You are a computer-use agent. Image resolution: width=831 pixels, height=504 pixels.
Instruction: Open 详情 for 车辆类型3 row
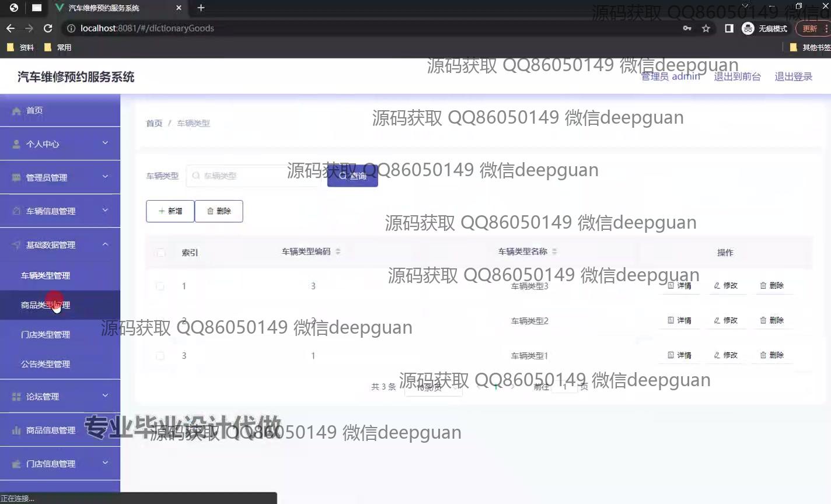[679, 286]
